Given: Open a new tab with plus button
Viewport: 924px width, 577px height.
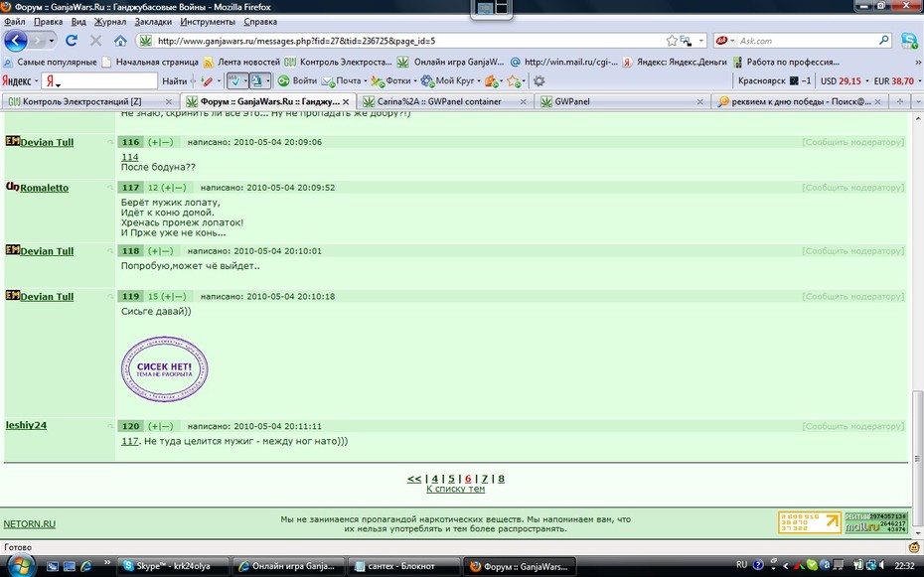Looking at the screenshot, I should pos(900,101).
